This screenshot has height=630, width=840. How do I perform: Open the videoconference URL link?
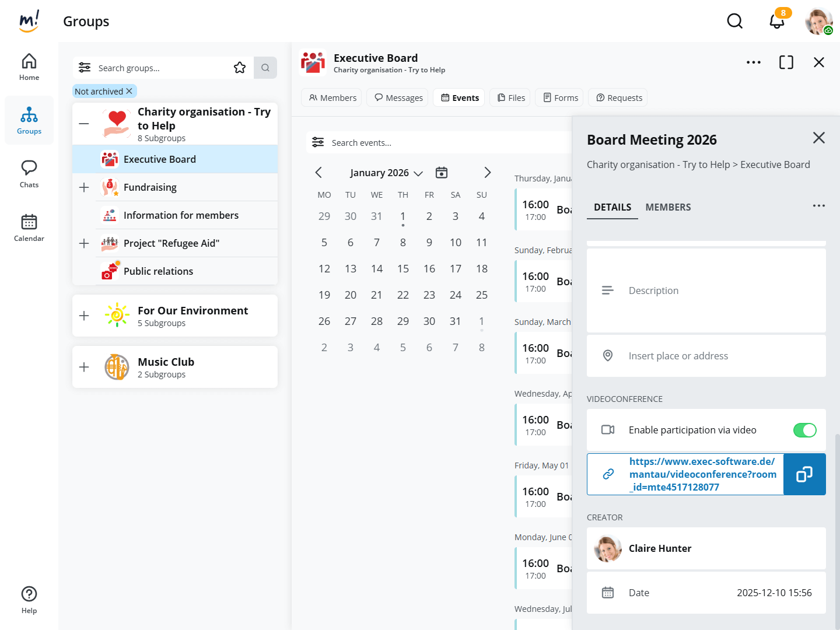[702, 474]
